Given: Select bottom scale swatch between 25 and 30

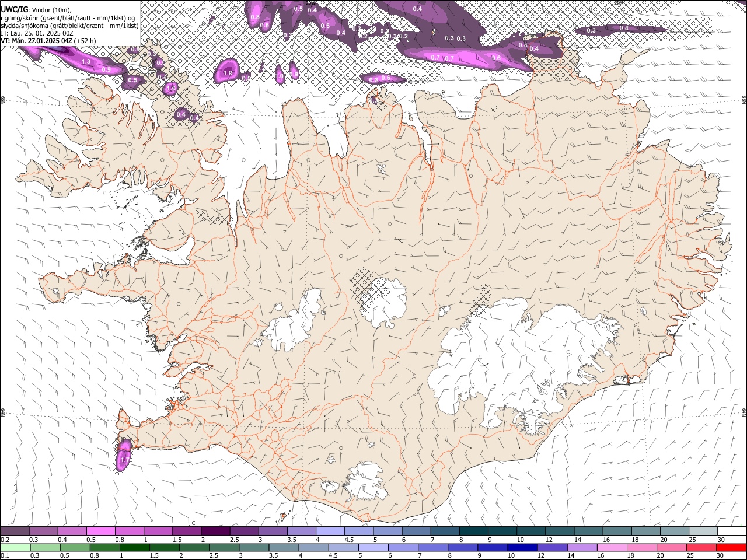Looking at the screenshot, I should pyautogui.click(x=701, y=547).
